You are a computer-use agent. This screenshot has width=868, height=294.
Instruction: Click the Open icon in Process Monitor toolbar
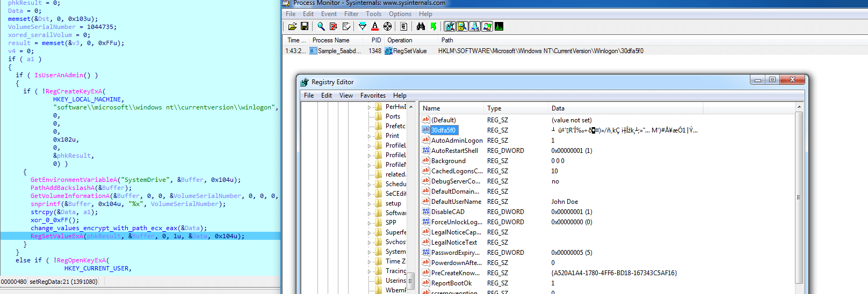point(292,26)
